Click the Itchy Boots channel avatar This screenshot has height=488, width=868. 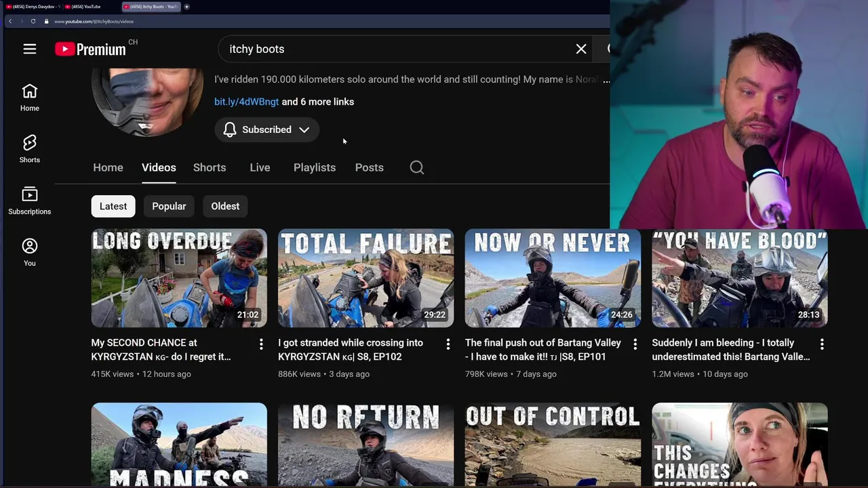click(x=147, y=102)
